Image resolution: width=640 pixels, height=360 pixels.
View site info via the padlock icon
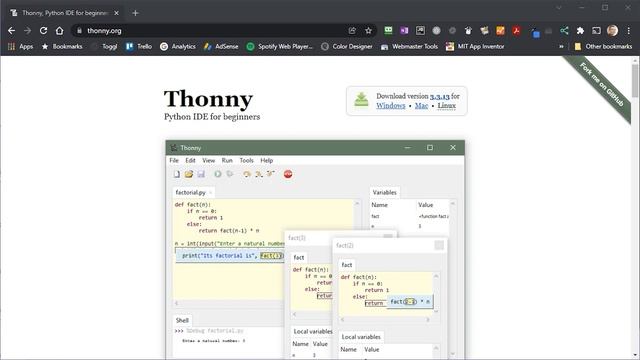(79, 31)
